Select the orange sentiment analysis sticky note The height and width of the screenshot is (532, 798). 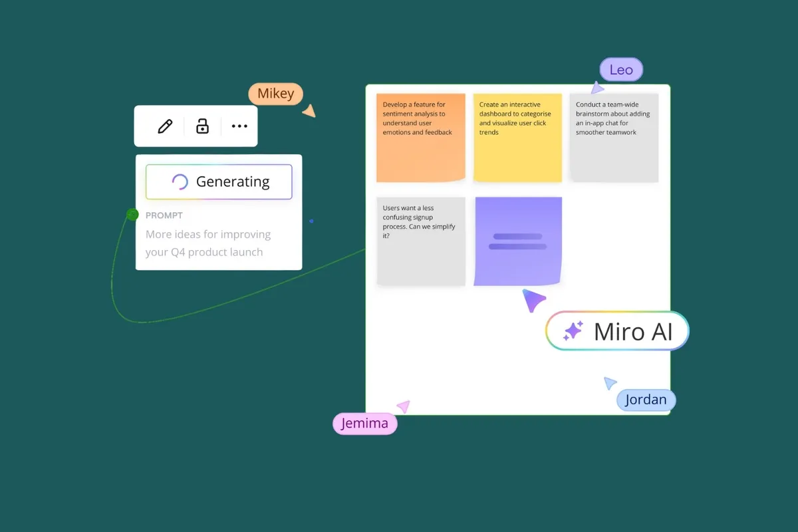420,137
